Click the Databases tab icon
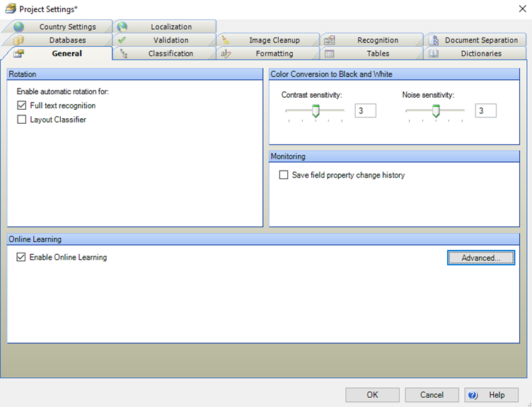 click(x=18, y=40)
